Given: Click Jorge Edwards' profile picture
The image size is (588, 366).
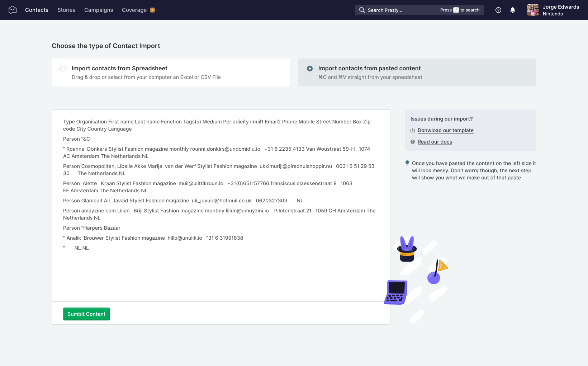Looking at the screenshot, I should pyautogui.click(x=533, y=10).
